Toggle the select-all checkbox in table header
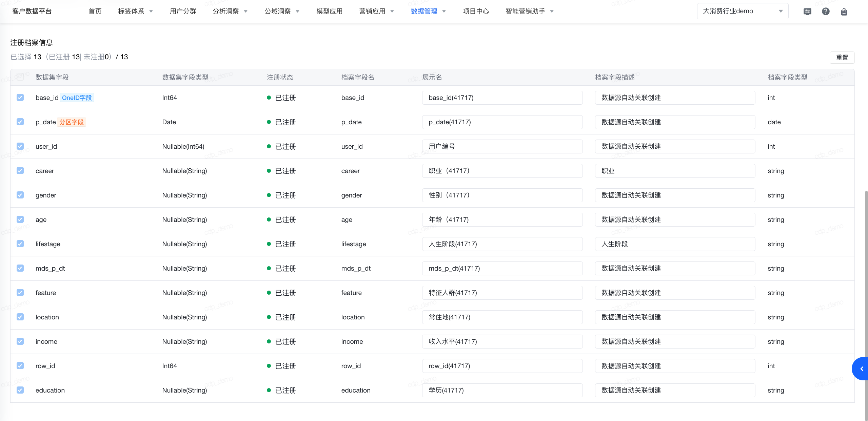 coord(20,77)
